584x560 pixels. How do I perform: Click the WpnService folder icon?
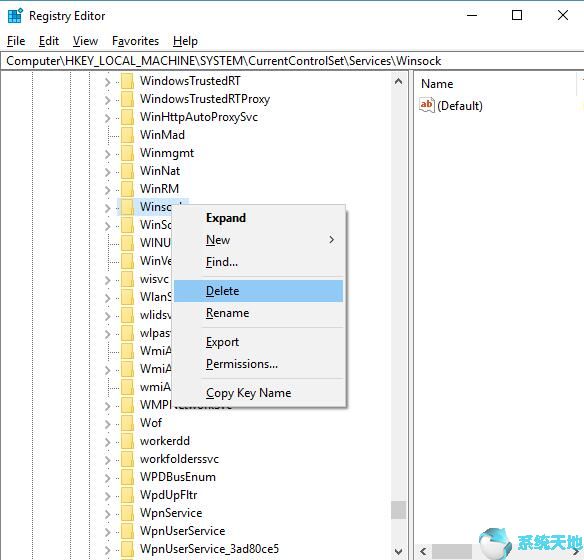pyautogui.click(x=127, y=513)
